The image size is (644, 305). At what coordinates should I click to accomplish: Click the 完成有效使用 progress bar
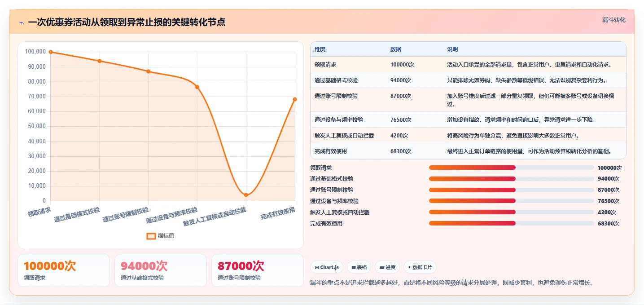[x=512, y=223]
